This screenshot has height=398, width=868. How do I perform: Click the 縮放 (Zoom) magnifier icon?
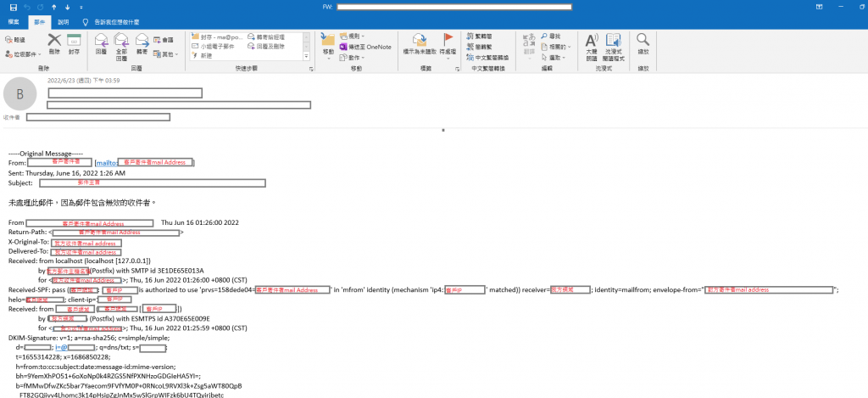click(x=643, y=44)
